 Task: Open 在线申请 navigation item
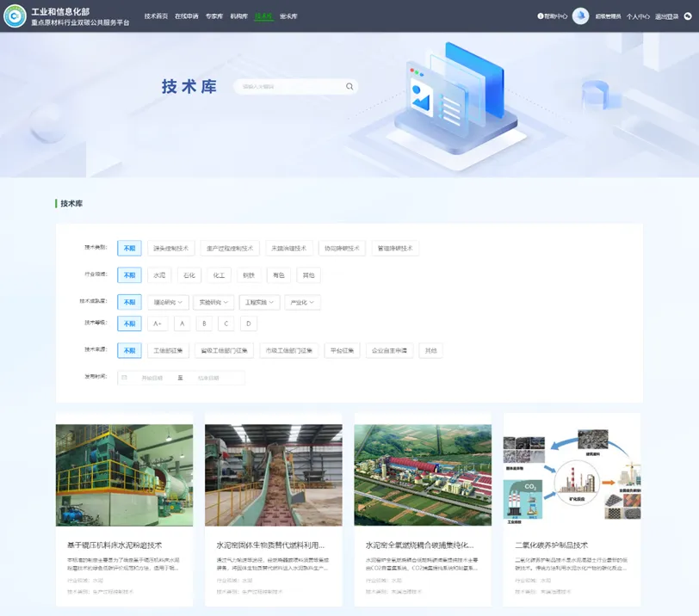[187, 16]
